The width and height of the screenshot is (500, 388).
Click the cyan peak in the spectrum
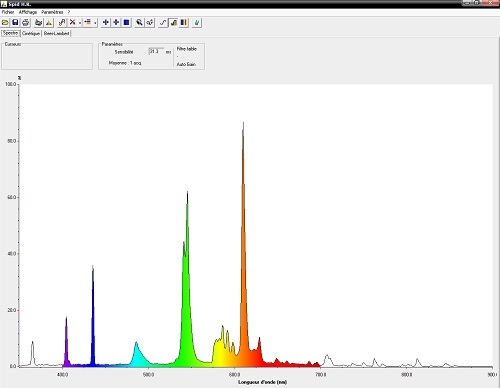tap(137, 355)
